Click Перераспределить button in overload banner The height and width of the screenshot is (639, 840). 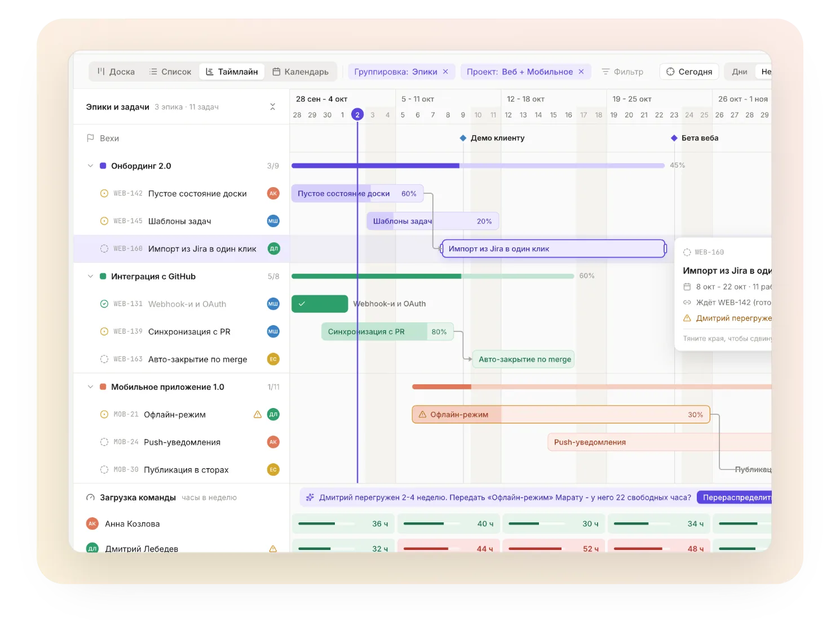735,497
